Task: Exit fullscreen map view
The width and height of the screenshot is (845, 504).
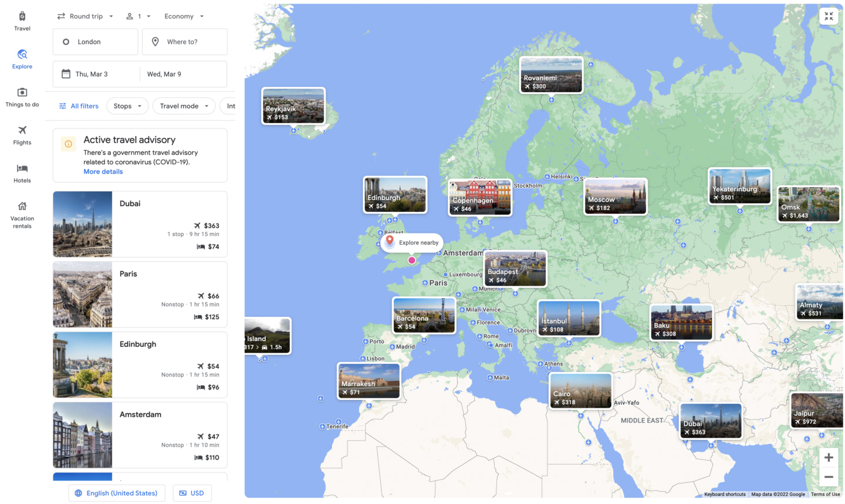Action: tap(829, 16)
